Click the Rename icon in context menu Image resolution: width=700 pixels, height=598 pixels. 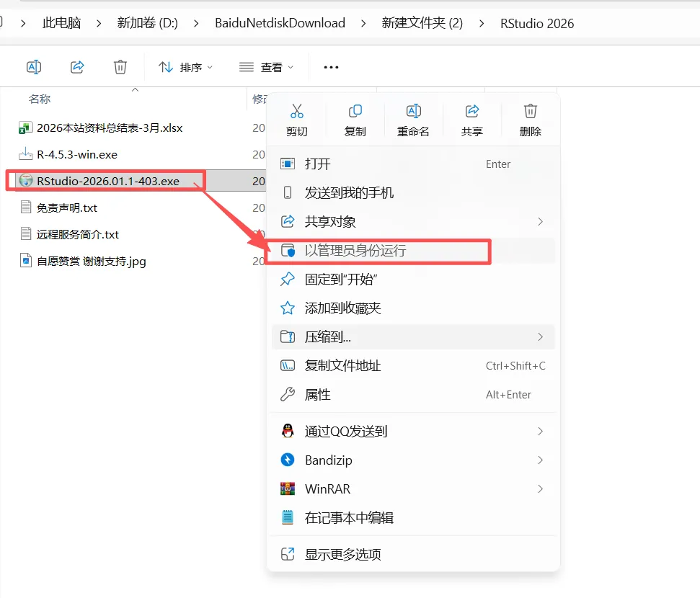(x=413, y=111)
